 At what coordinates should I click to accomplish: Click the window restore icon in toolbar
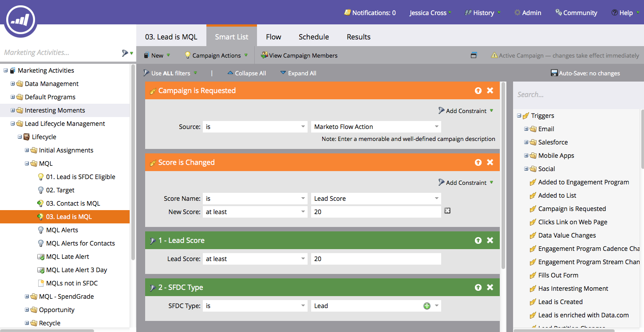(x=474, y=55)
